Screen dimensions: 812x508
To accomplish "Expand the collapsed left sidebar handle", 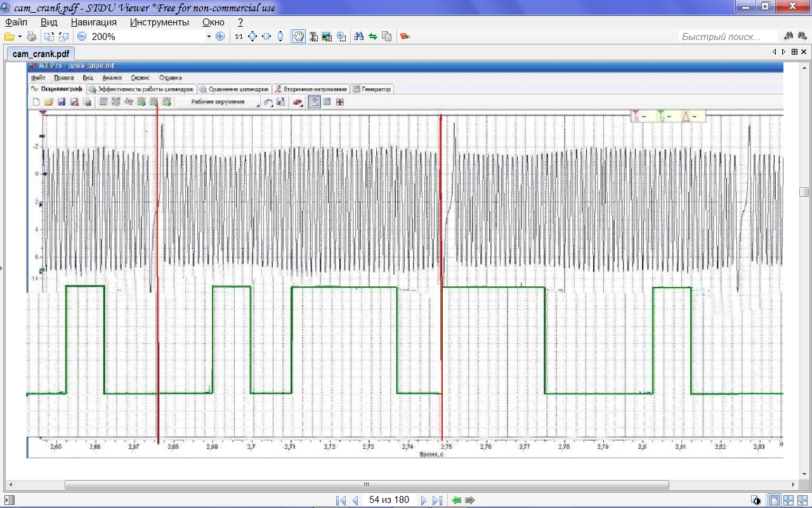I will (1, 269).
